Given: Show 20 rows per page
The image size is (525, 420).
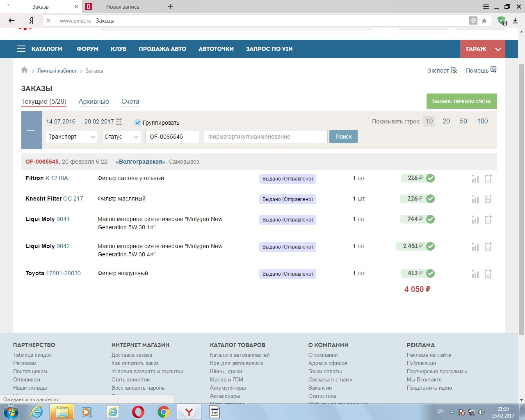Looking at the screenshot, I should coord(446,121).
